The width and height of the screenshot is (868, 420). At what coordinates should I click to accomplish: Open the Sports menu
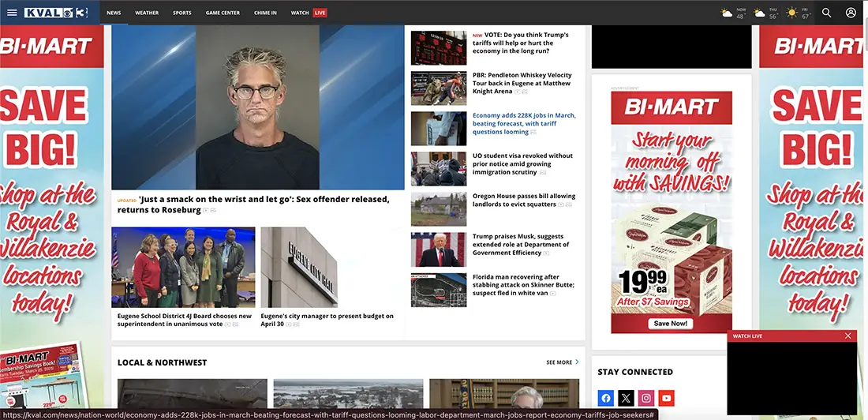182,13
